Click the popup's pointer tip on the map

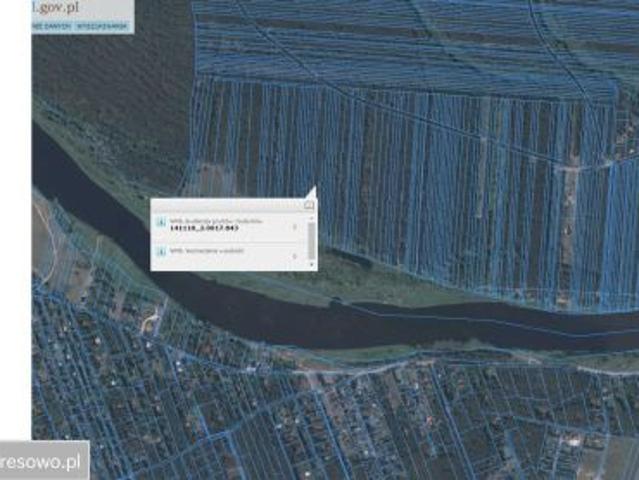pos(313,187)
